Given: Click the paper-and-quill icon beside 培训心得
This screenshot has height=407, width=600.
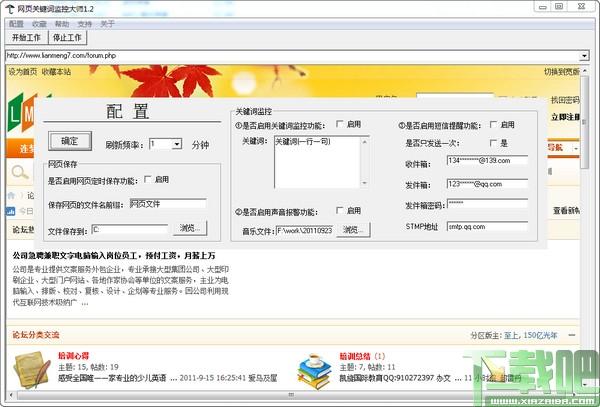Looking at the screenshot, I should pyautogui.click(x=32, y=370).
